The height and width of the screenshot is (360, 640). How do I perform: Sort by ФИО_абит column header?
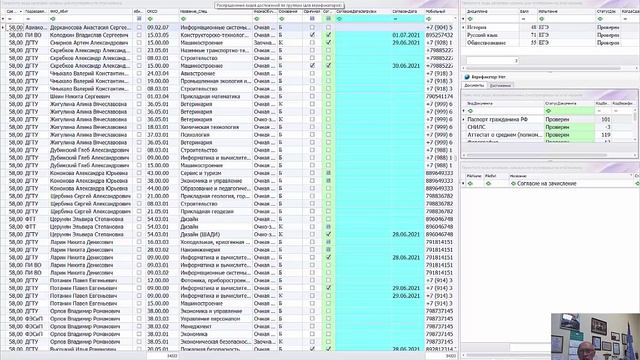(90, 11)
